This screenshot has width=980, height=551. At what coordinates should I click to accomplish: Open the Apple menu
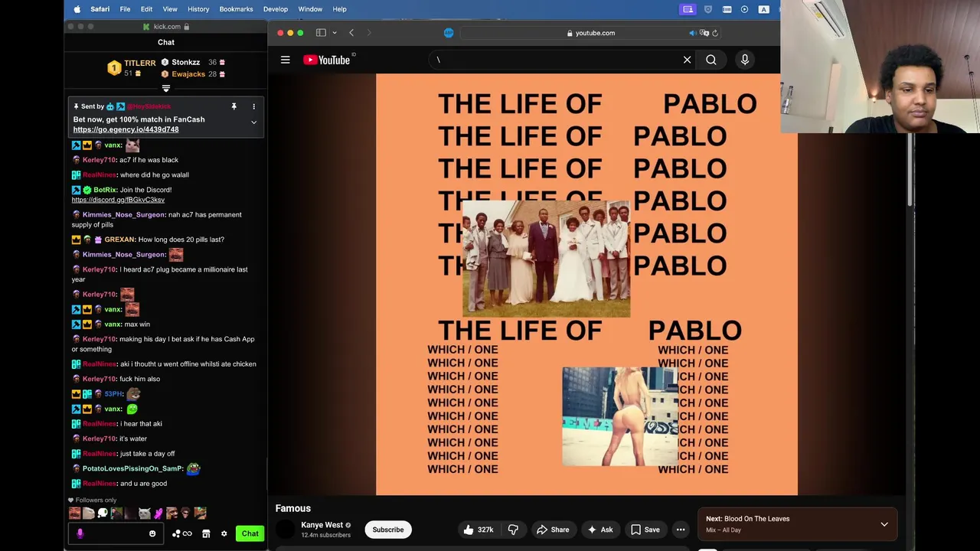(77, 9)
